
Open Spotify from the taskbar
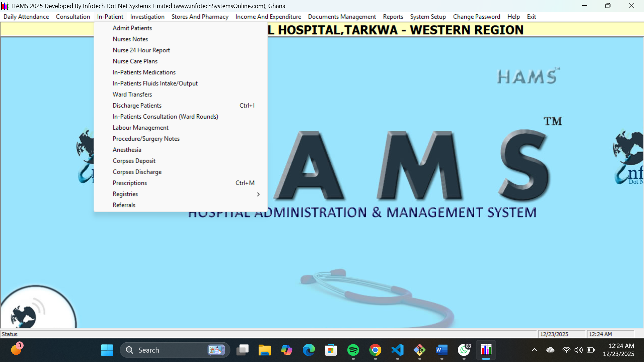(x=353, y=350)
